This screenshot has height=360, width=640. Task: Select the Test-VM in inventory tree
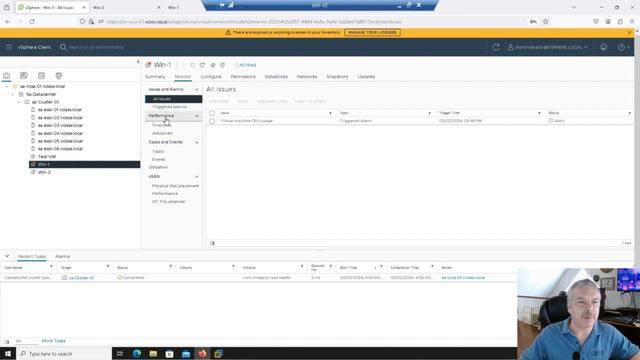point(47,157)
